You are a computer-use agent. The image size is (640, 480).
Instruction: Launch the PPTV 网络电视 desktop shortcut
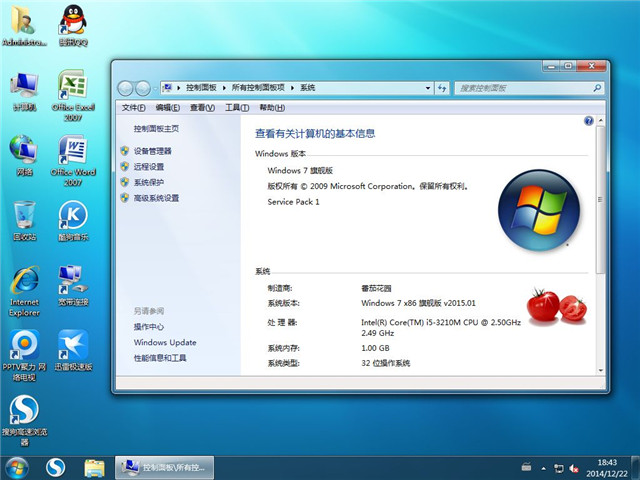(x=24, y=356)
